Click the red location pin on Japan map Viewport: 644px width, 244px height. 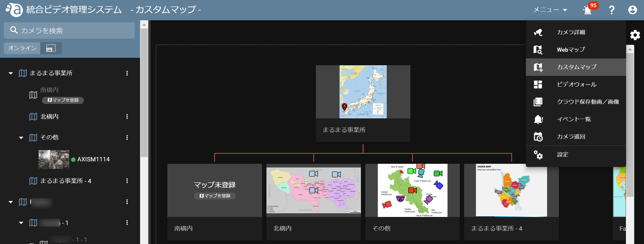click(x=345, y=107)
